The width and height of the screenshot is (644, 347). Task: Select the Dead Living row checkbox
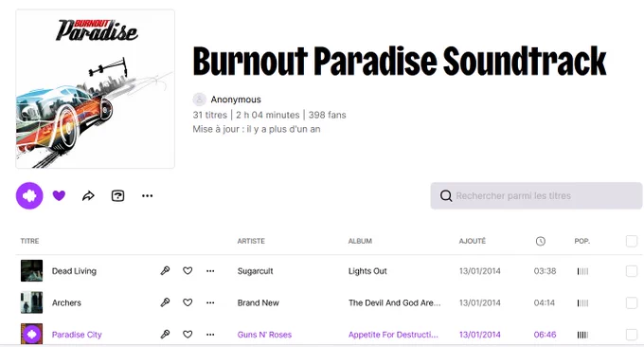632,271
